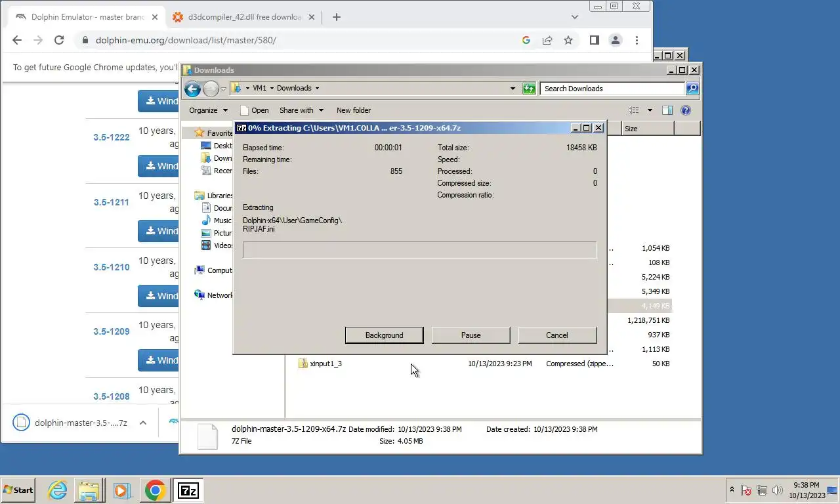Toggle the preview pane

667,110
